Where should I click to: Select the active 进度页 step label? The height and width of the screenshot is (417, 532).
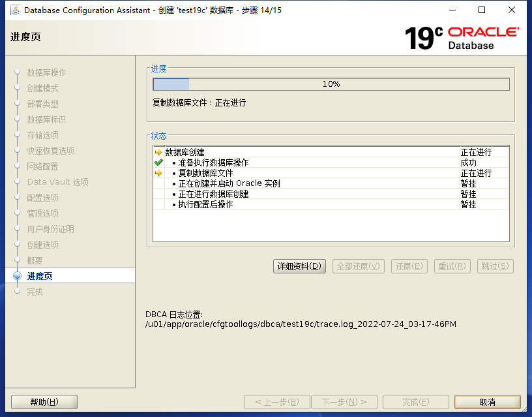click(40, 276)
